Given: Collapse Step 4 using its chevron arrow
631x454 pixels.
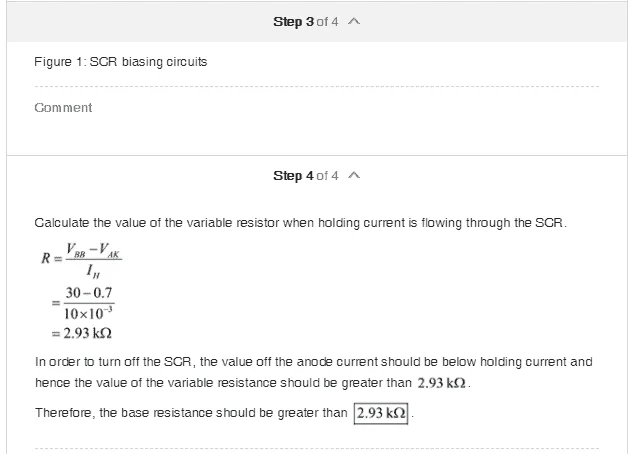Looking at the screenshot, I should (x=354, y=175).
